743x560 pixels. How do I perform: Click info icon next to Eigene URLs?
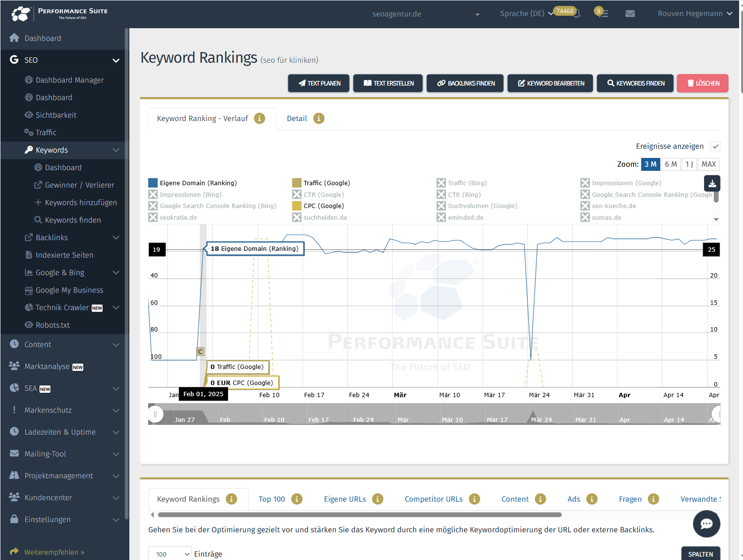point(378,499)
